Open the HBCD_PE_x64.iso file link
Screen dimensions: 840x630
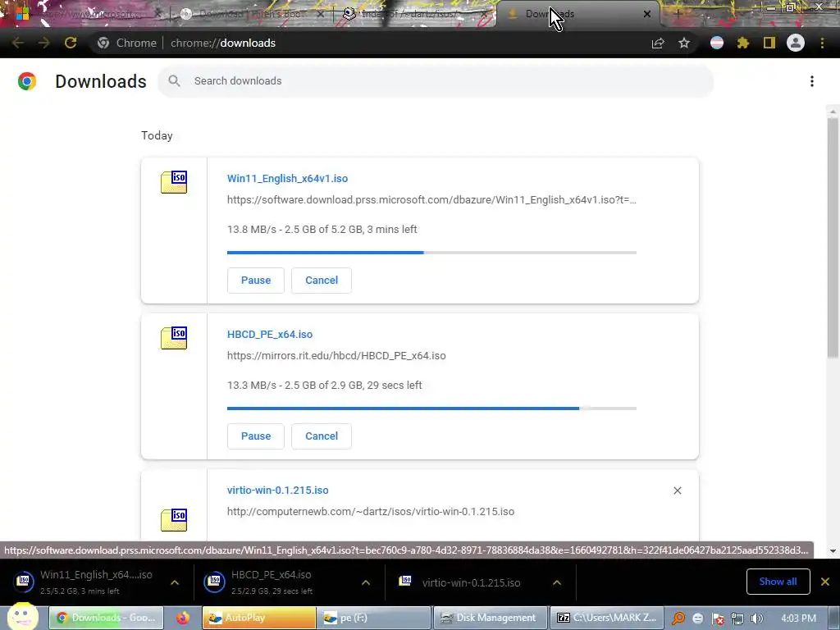269,335
